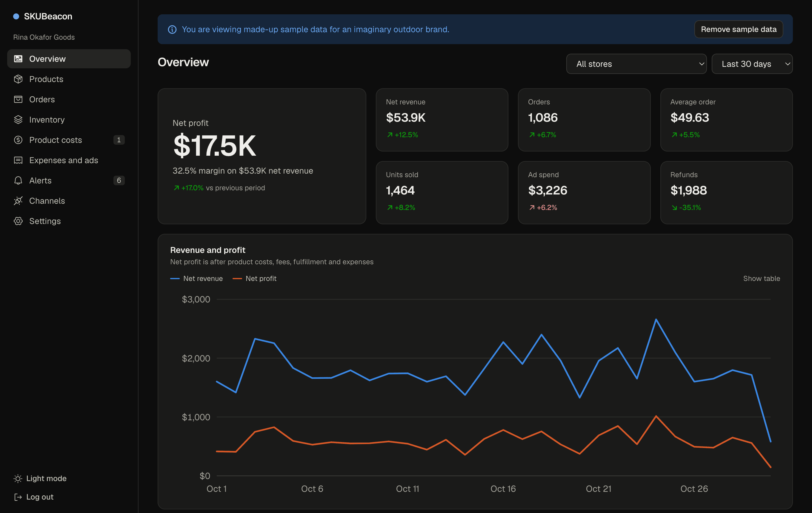812x513 pixels.
Task: Select the Settings menu item
Action: (69, 221)
